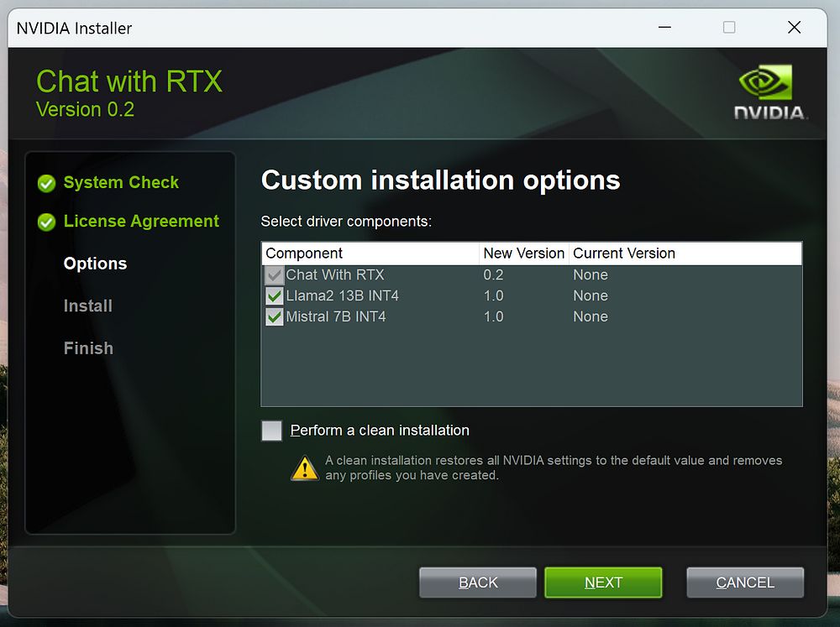Screen dimensions: 840x627
Task: Select the Llama2 13B INT4 row text
Action: click(343, 295)
